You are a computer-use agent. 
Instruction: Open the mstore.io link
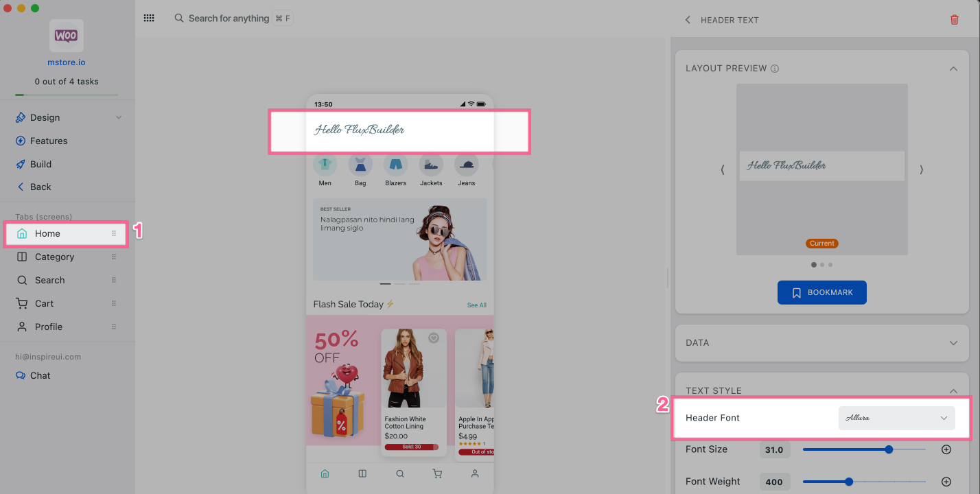click(x=67, y=62)
